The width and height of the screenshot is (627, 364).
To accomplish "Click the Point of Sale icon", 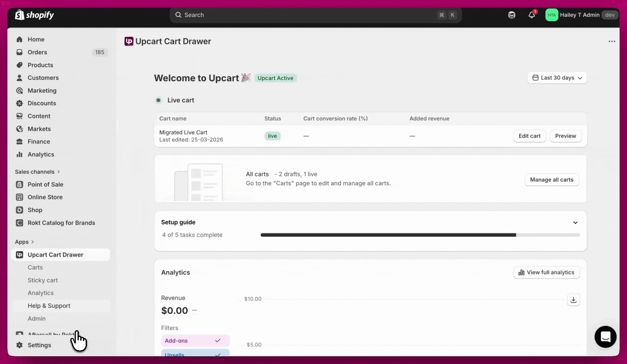I will (20, 184).
